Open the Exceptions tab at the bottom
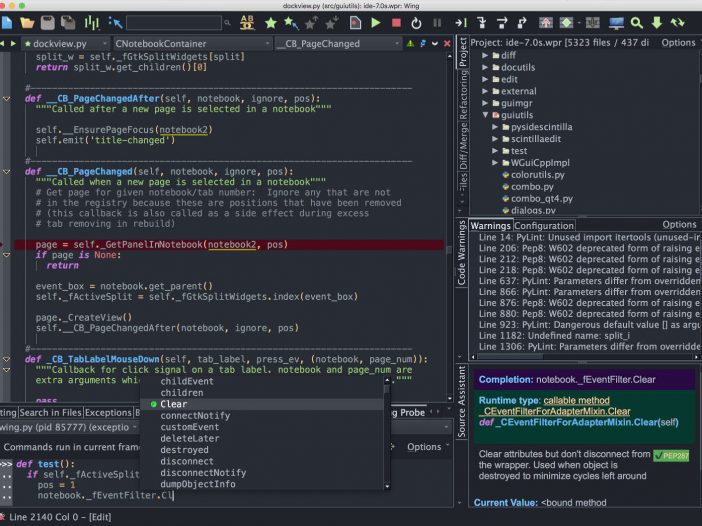This screenshot has height=526, width=702. [108, 412]
